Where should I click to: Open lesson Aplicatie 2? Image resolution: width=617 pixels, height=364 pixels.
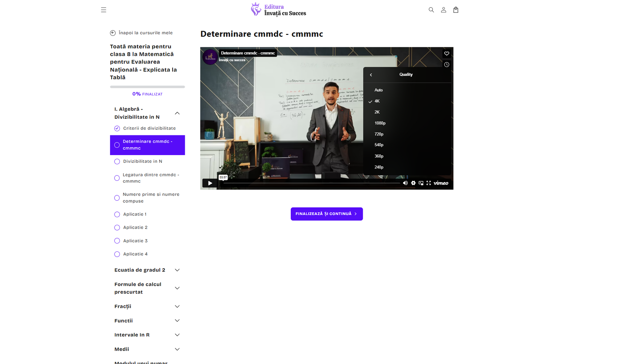pos(135,228)
